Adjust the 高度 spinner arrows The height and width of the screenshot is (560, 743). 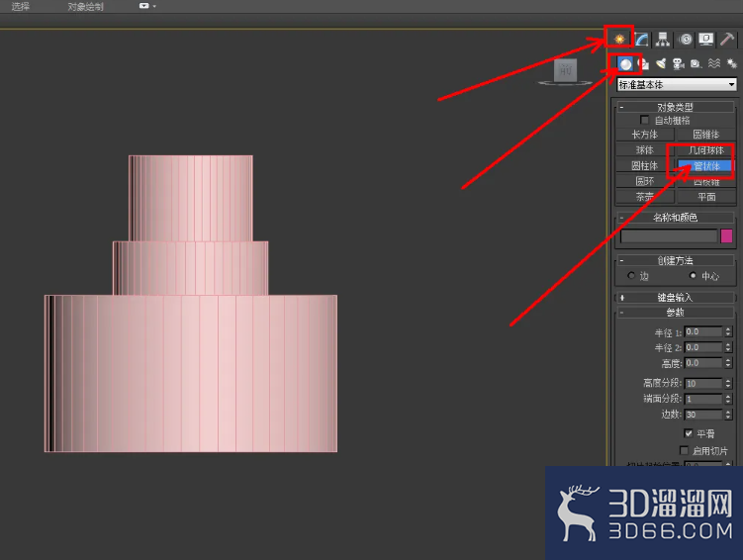[x=728, y=363]
